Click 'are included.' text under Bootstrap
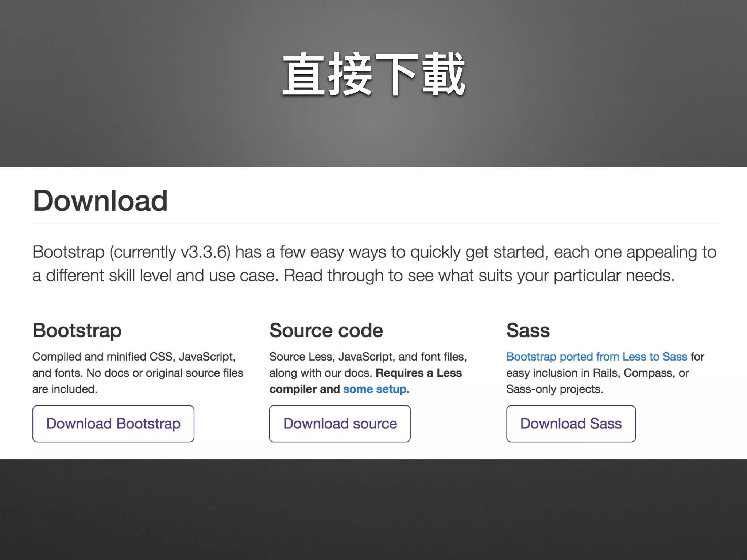The width and height of the screenshot is (747, 560). point(65,389)
